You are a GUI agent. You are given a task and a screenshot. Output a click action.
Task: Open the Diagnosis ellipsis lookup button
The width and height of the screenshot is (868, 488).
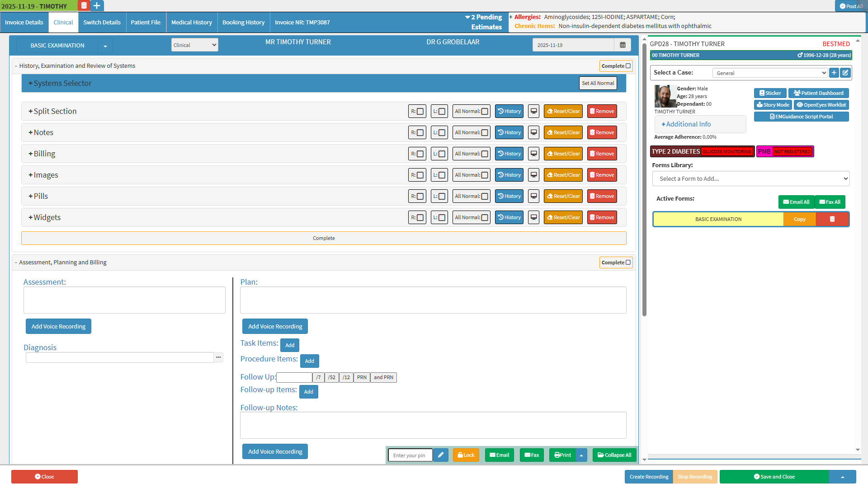point(218,357)
